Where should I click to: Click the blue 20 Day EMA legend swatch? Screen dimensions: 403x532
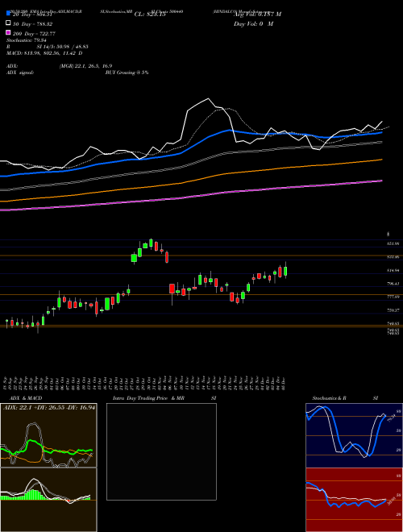pyautogui.click(x=8, y=14)
